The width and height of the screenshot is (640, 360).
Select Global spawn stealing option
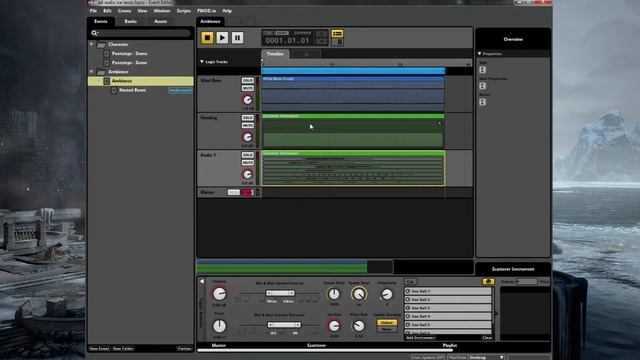pyautogui.click(x=386, y=322)
